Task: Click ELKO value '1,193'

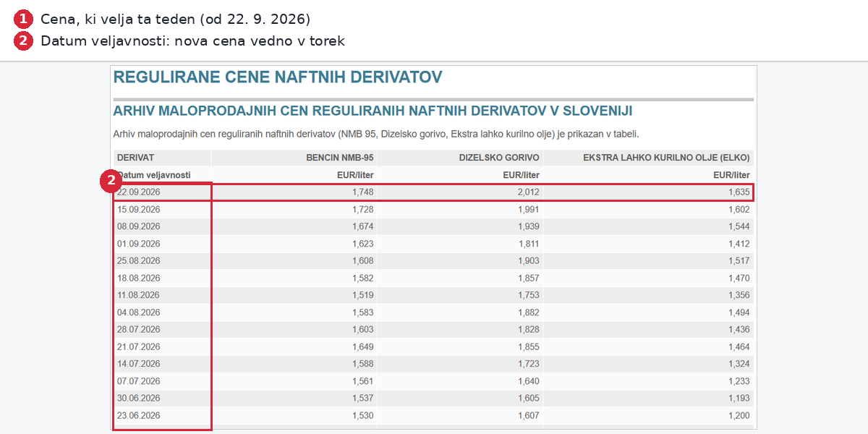Action: pyautogui.click(x=739, y=398)
